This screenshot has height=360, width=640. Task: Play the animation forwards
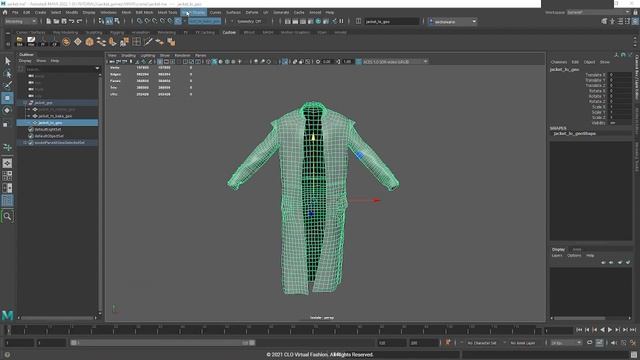610,330
